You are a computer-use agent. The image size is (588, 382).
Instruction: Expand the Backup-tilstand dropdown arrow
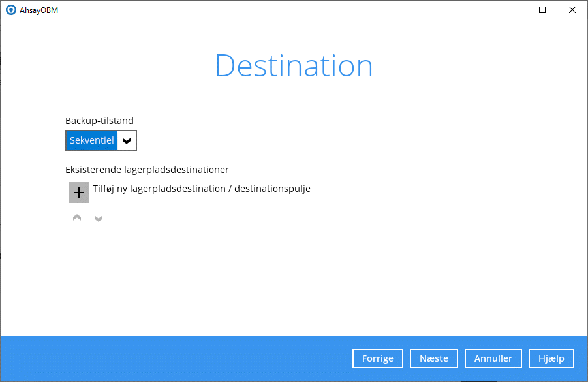(x=127, y=140)
